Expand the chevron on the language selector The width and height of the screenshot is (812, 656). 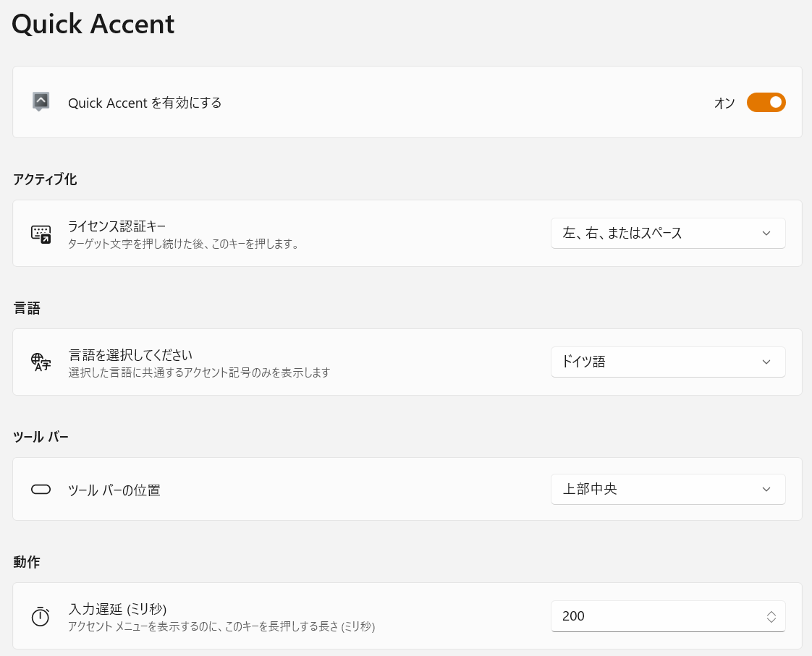coord(766,362)
